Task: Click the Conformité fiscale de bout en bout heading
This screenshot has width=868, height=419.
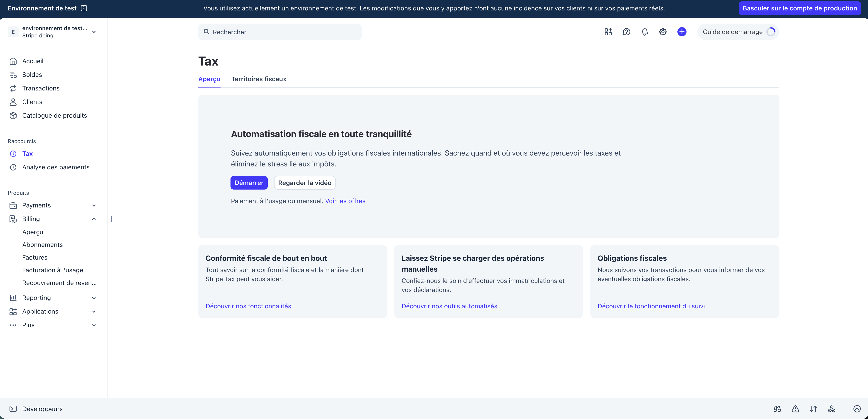Action: pyautogui.click(x=266, y=258)
